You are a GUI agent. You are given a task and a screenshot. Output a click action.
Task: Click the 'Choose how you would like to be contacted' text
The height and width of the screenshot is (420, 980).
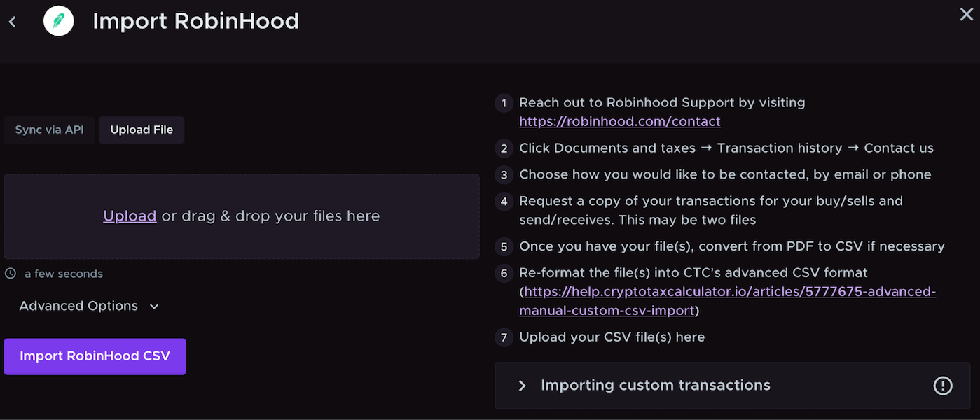point(725,175)
